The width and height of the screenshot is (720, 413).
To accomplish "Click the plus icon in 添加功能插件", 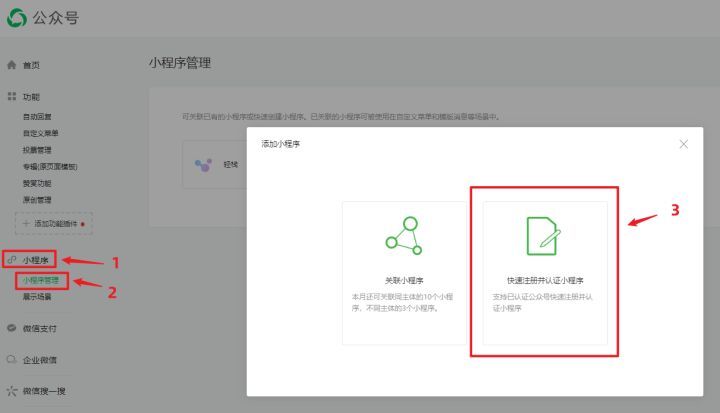I will (x=26, y=223).
